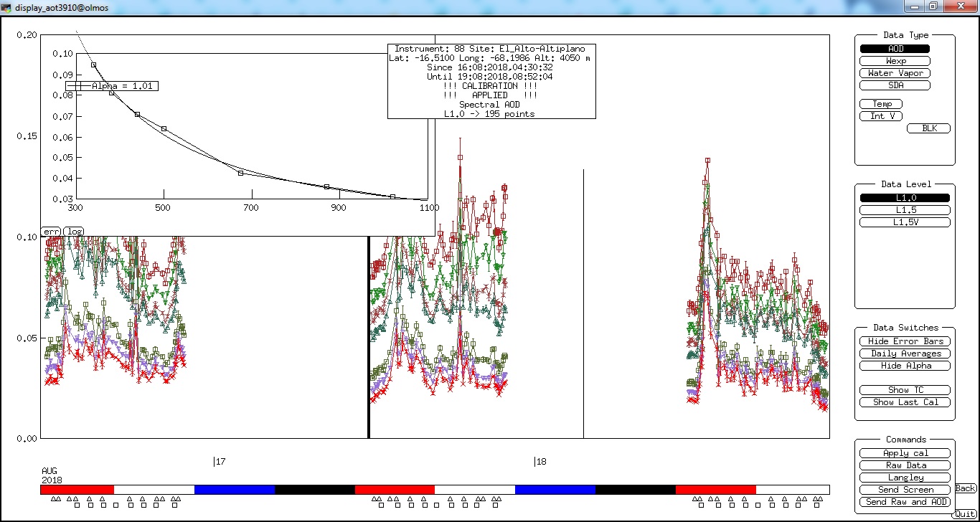Click the Alpha = 1.01 legend label
The image size is (980, 522).
112,85
